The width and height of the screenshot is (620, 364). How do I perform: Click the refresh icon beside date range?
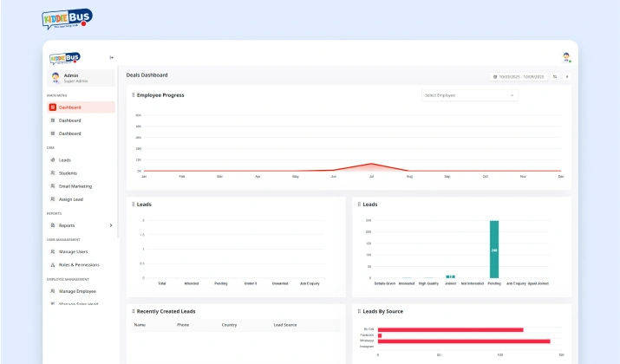pyautogui.click(x=555, y=76)
